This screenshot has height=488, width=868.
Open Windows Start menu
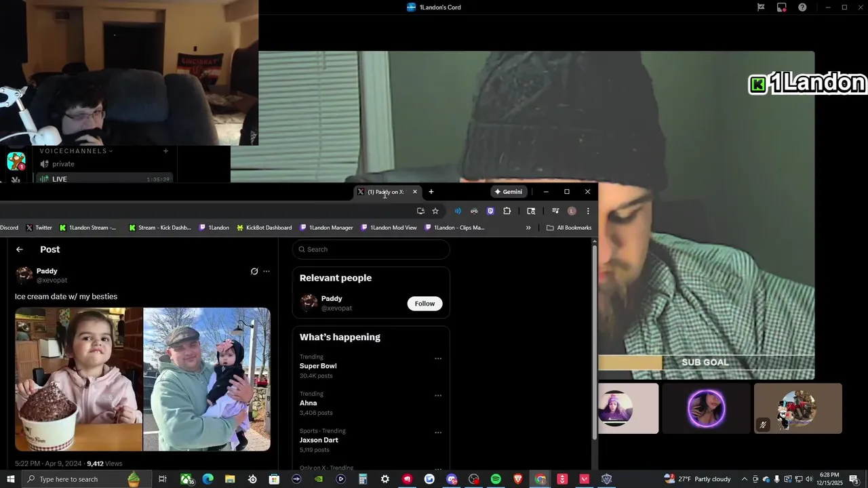click(11, 479)
